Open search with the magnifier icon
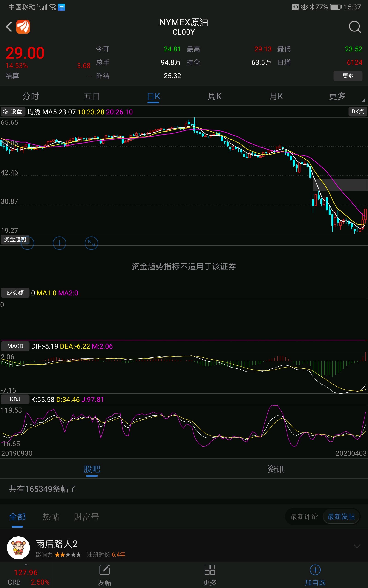368x588 pixels. [x=355, y=27]
